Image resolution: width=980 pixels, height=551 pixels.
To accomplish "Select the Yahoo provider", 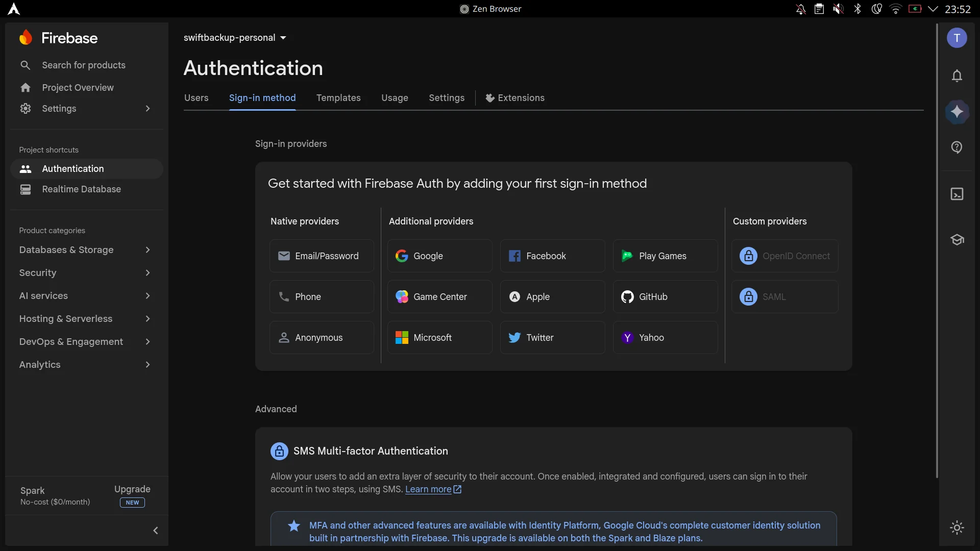I will tap(666, 338).
